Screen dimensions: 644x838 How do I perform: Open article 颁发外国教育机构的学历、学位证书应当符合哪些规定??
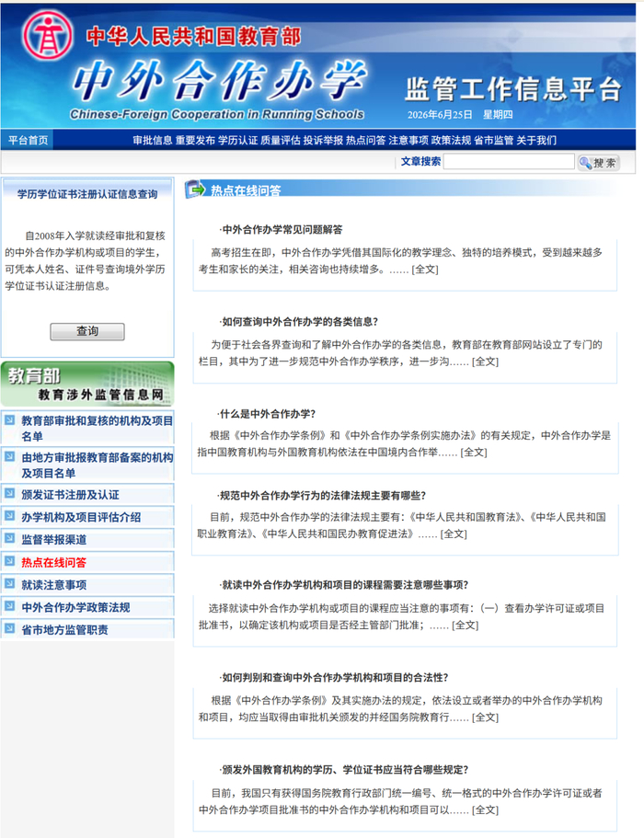[344, 770]
